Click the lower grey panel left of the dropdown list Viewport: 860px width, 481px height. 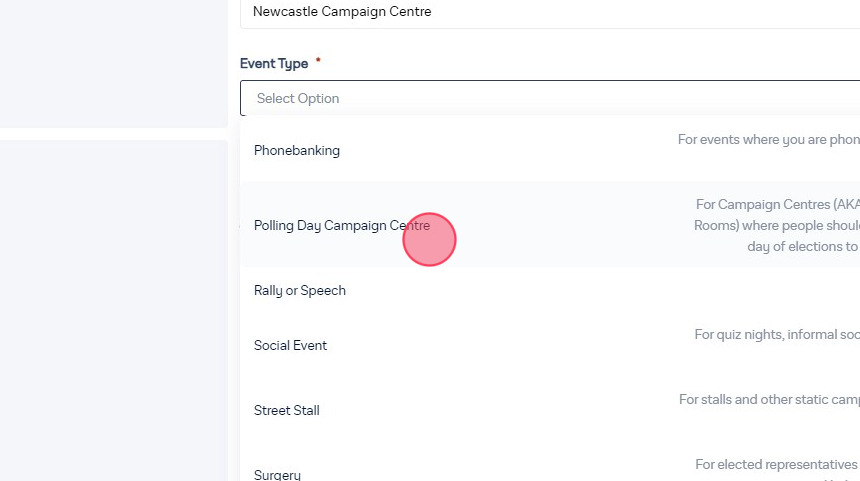click(113, 310)
